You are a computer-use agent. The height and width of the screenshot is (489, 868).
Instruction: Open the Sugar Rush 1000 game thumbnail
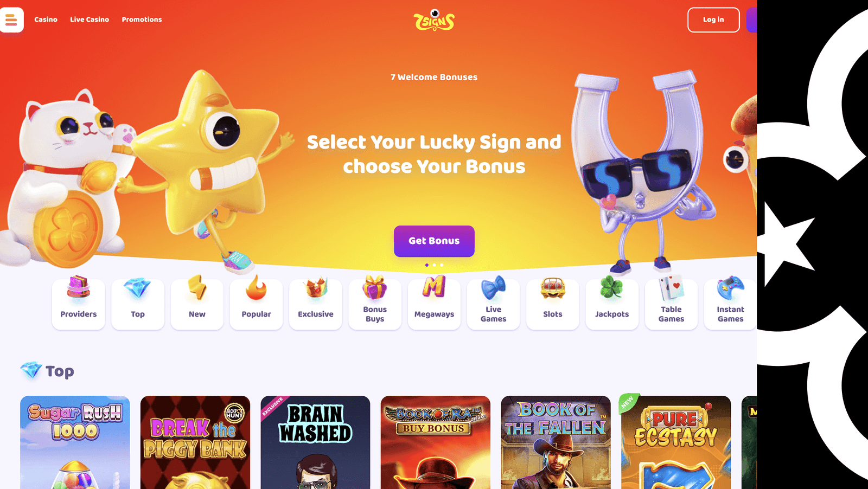[x=75, y=442]
